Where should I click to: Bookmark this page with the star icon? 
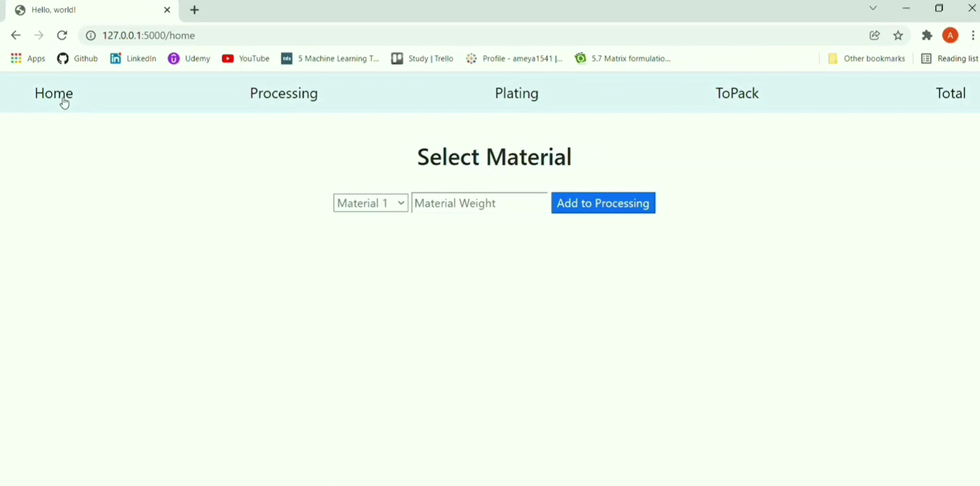(898, 35)
